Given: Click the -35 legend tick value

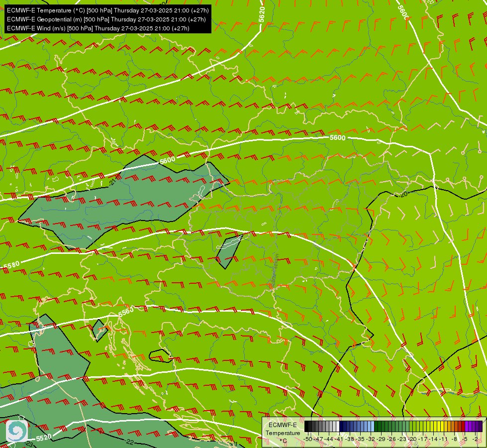Looking at the screenshot, I should (360, 439).
